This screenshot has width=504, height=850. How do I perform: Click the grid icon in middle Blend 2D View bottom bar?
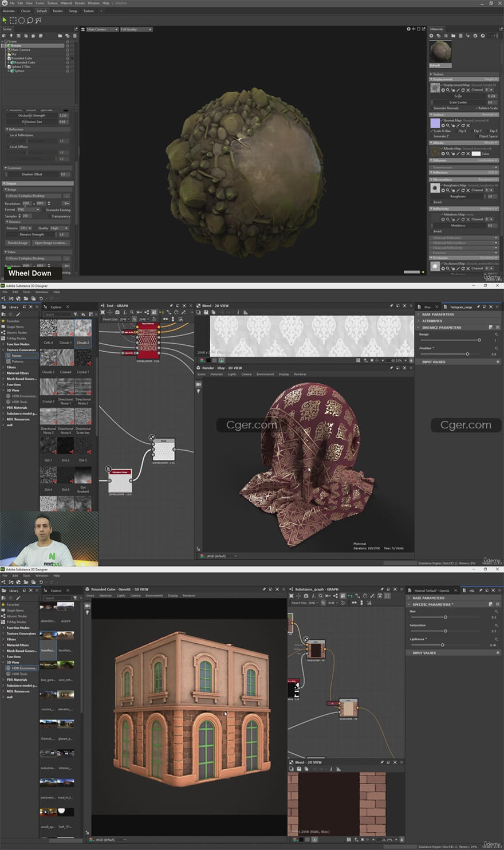[359, 360]
